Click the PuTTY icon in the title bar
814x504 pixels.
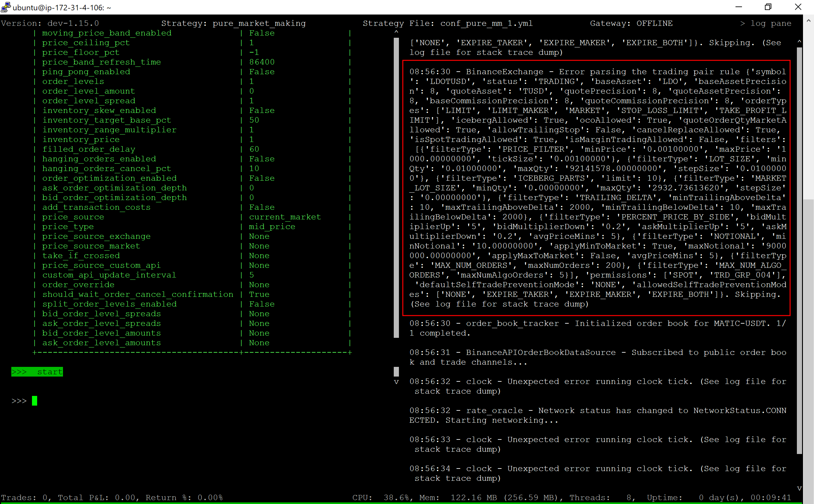(6, 7)
